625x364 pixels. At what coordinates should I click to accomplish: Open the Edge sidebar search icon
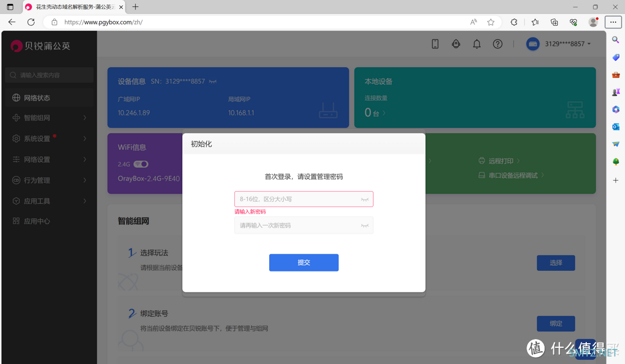pyautogui.click(x=616, y=40)
